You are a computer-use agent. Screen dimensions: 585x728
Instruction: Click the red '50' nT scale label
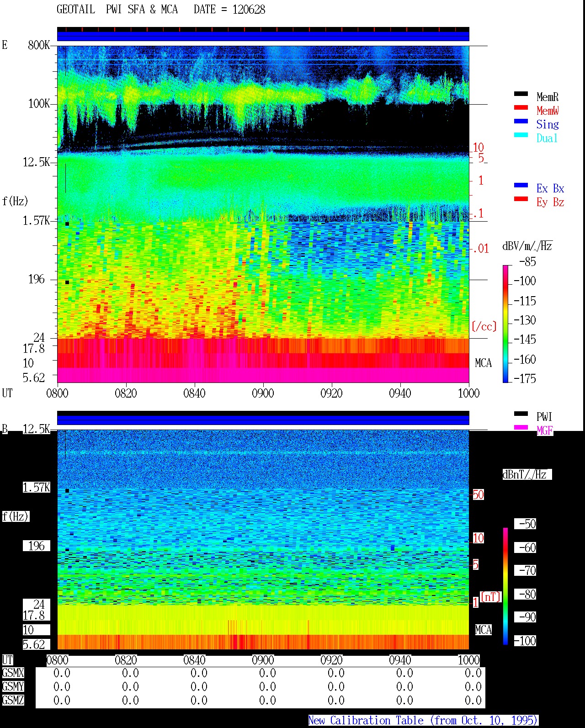coord(478,494)
